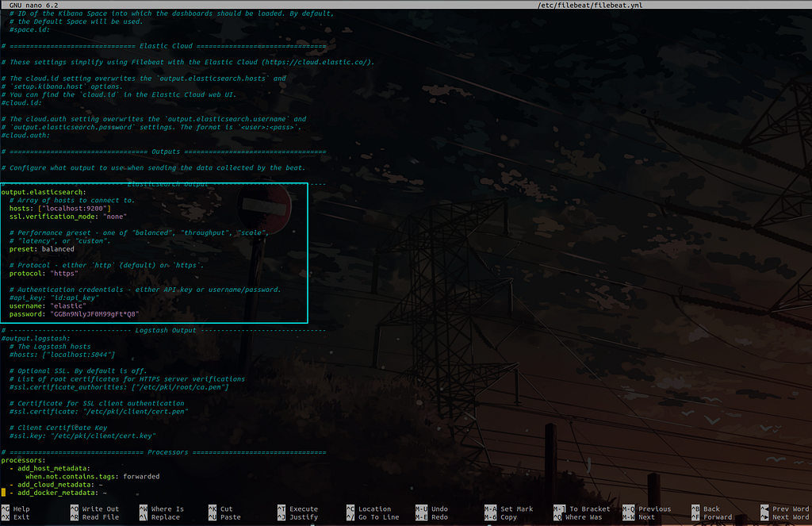Click the Location shortcut label
812x526 pixels.
[374, 509]
